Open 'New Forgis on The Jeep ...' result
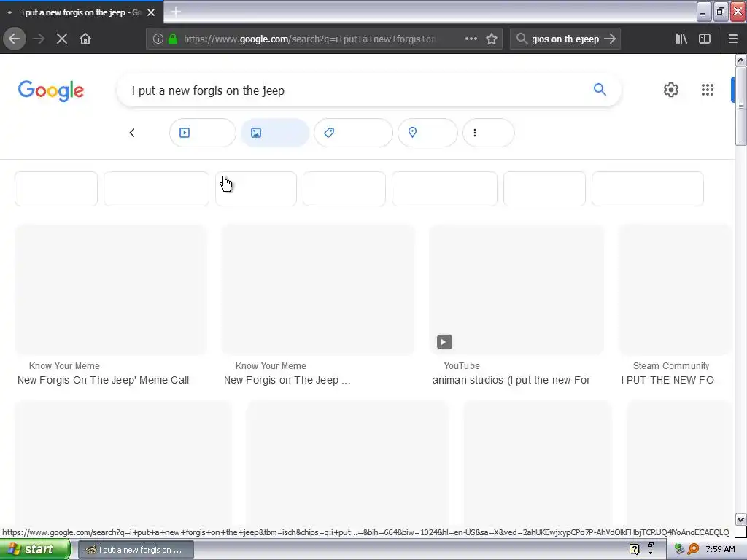This screenshot has height=560, width=747. point(287,380)
